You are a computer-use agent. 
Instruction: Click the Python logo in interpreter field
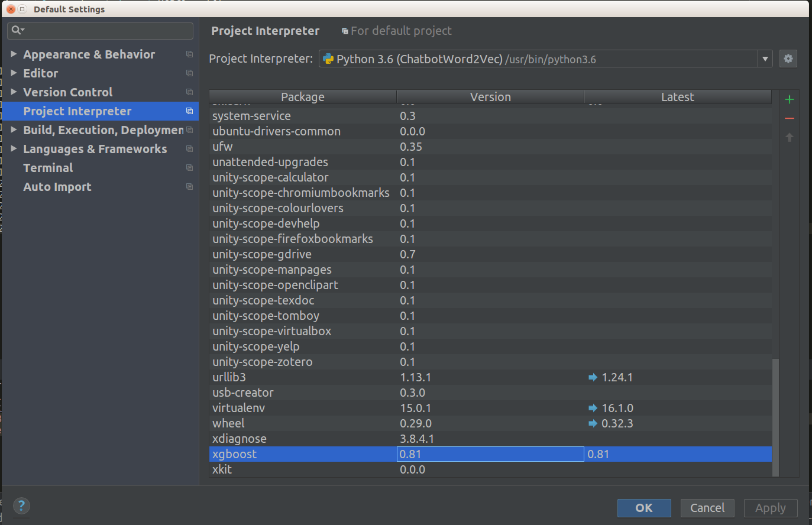click(328, 59)
